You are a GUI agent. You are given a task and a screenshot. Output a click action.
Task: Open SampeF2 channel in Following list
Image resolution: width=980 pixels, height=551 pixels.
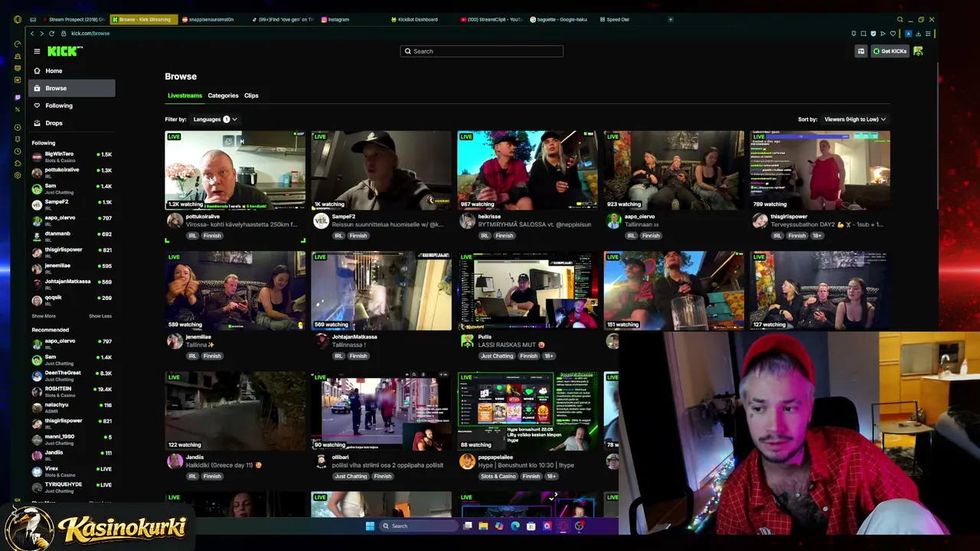pyautogui.click(x=72, y=204)
